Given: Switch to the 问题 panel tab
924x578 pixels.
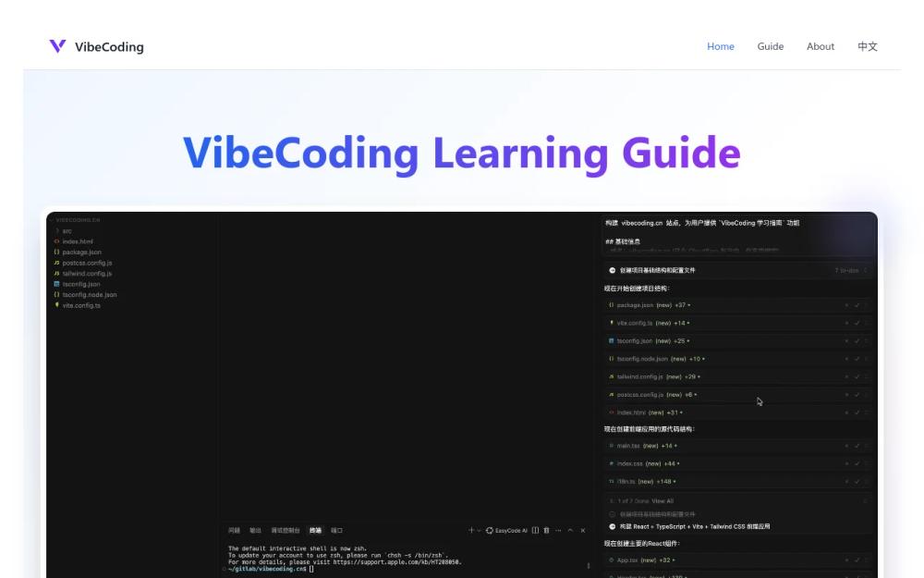Looking at the screenshot, I should [x=234, y=530].
